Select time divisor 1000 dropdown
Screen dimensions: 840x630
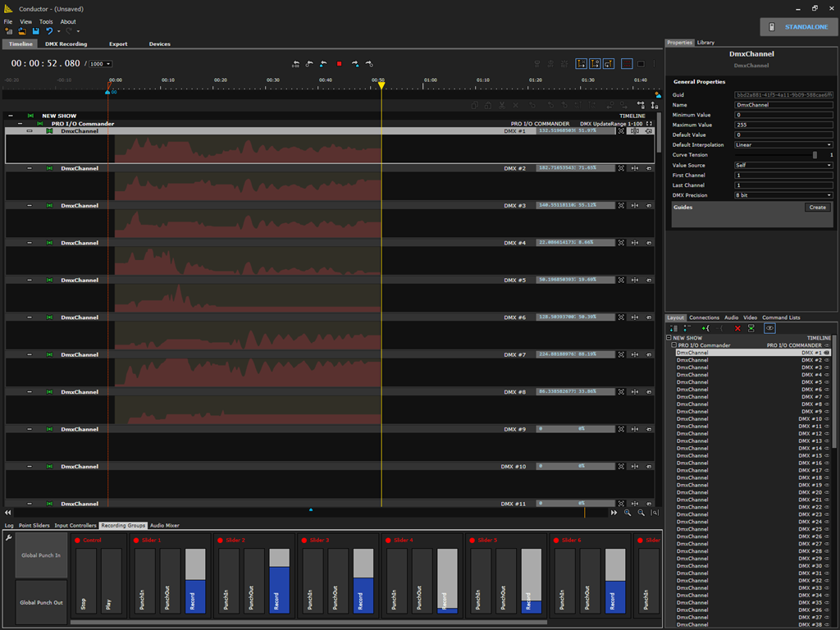100,64
